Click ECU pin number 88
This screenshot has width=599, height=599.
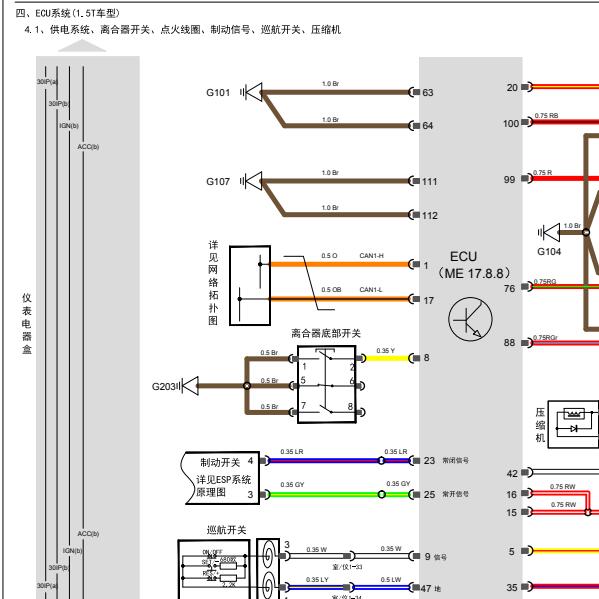pyautogui.click(x=509, y=342)
